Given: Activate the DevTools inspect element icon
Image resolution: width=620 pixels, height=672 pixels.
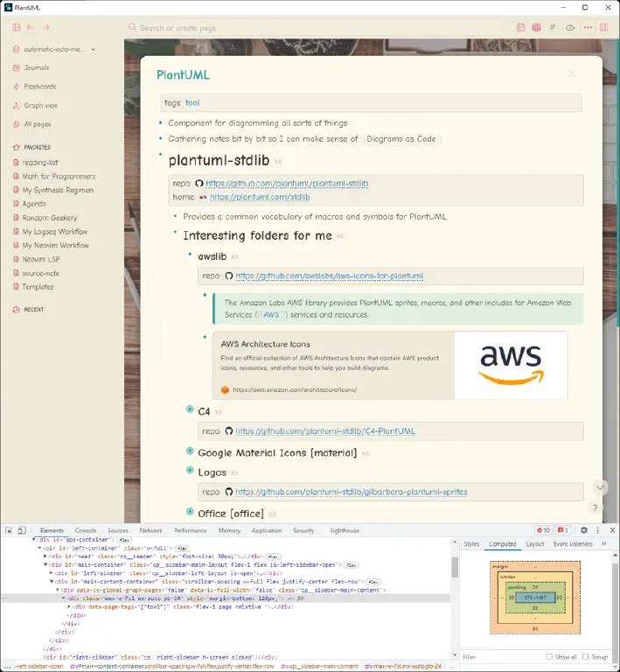Looking at the screenshot, I should coord(9,530).
